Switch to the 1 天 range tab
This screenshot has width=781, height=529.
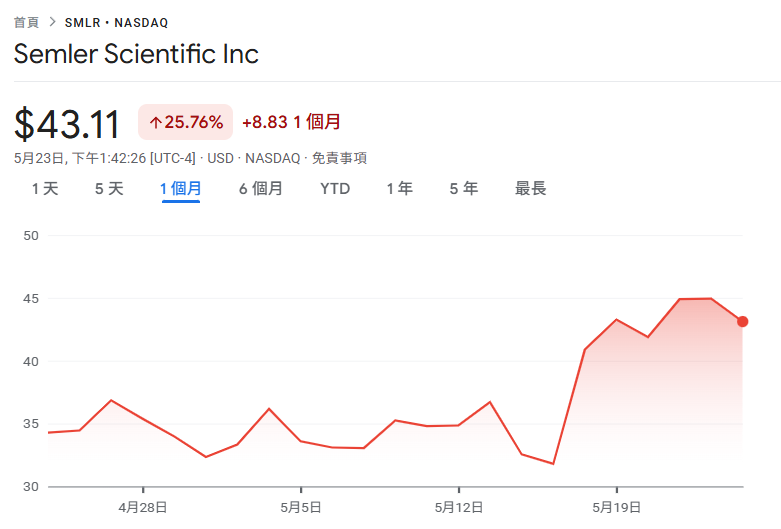pos(45,188)
